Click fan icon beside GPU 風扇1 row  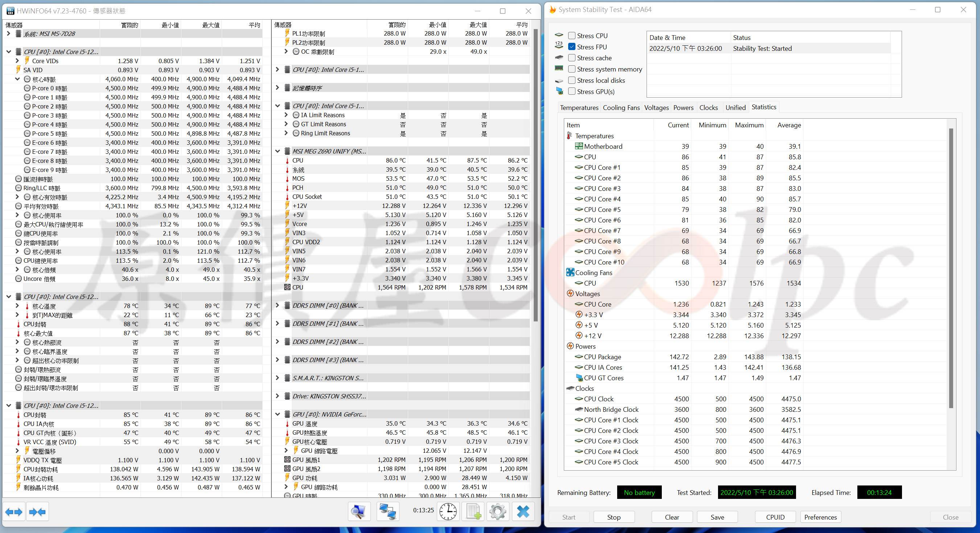[x=287, y=460]
